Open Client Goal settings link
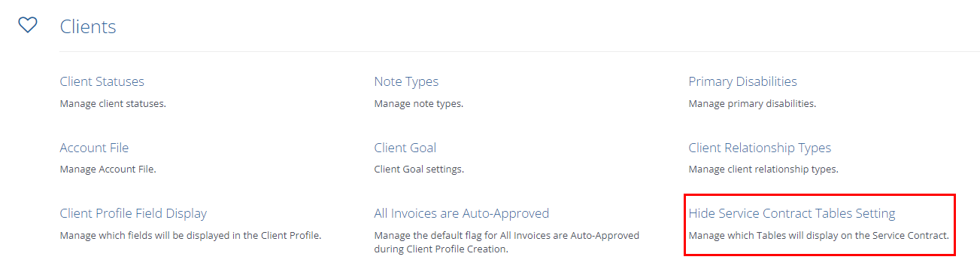 405,148
